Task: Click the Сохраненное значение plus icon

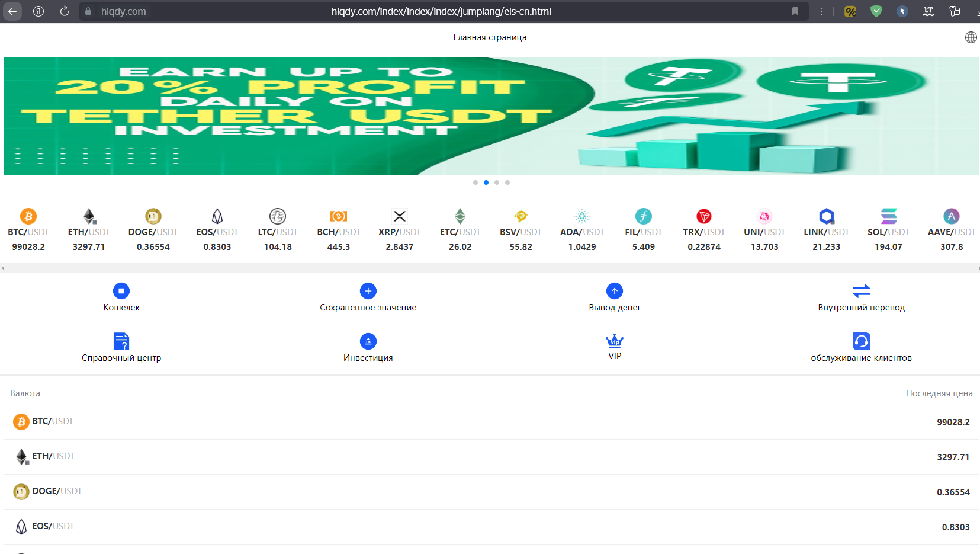Action: coord(368,291)
